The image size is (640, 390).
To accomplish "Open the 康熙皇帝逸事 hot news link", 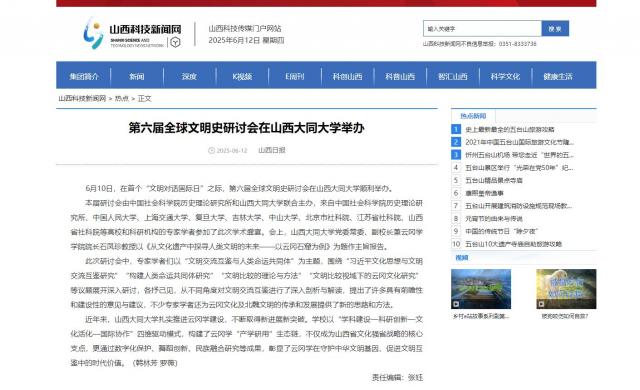I will [x=484, y=193].
